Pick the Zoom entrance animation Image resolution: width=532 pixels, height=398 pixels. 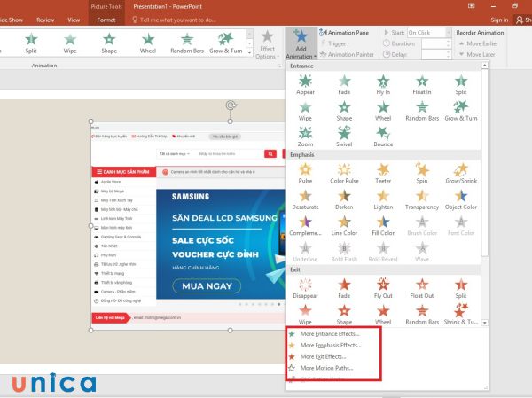click(305, 137)
